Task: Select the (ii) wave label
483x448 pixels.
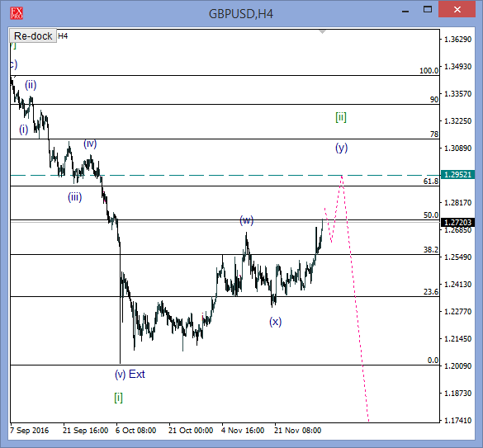Action: tap(31, 85)
